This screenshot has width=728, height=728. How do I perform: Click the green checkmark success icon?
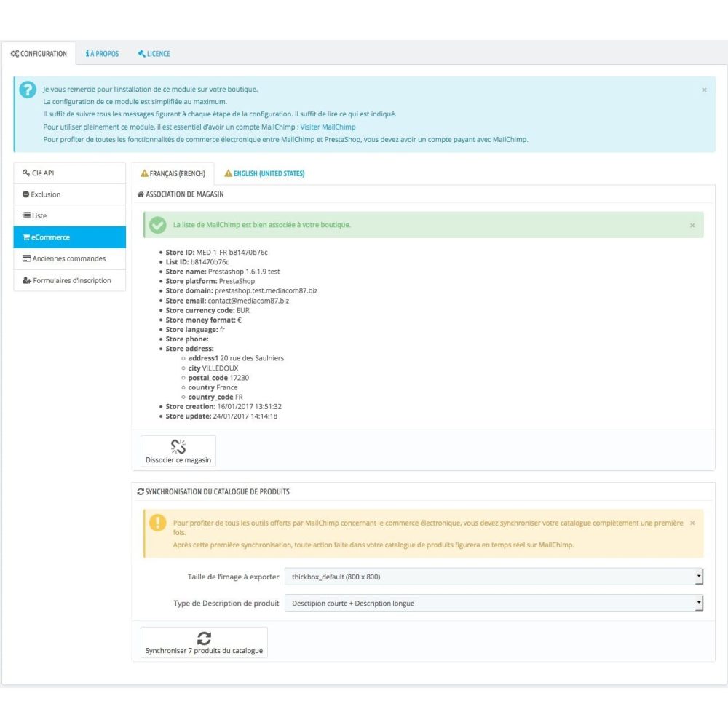click(157, 225)
